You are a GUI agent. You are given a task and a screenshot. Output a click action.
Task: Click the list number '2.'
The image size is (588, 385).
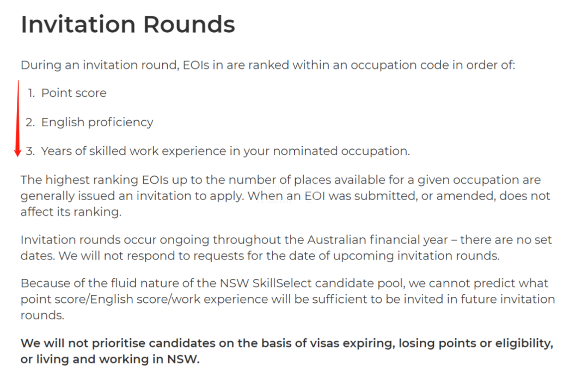pyautogui.click(x=30, y=122)
